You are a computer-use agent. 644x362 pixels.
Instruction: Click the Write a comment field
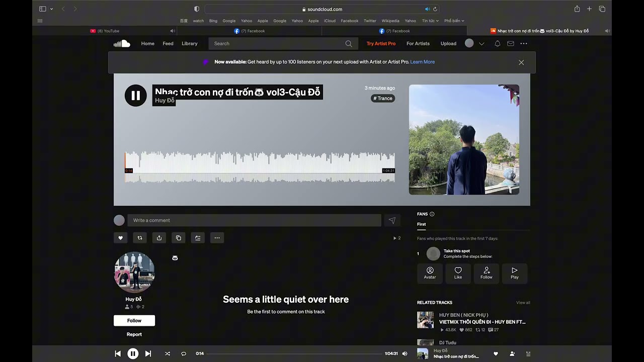254,220
